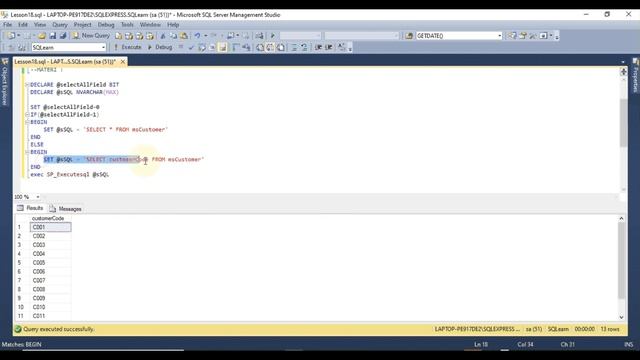Click the Debug button
The width and height of the screenshot is (640, 360).
(x=160, y=47)
